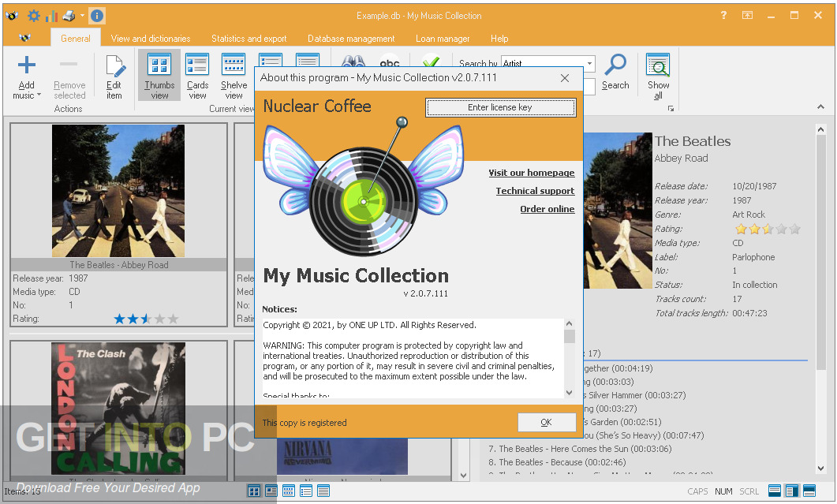The width and height of the screenshot is (837, 504).
Task: Status bar: switch to thumbs view icon
Action: click(x=254, y=491)
